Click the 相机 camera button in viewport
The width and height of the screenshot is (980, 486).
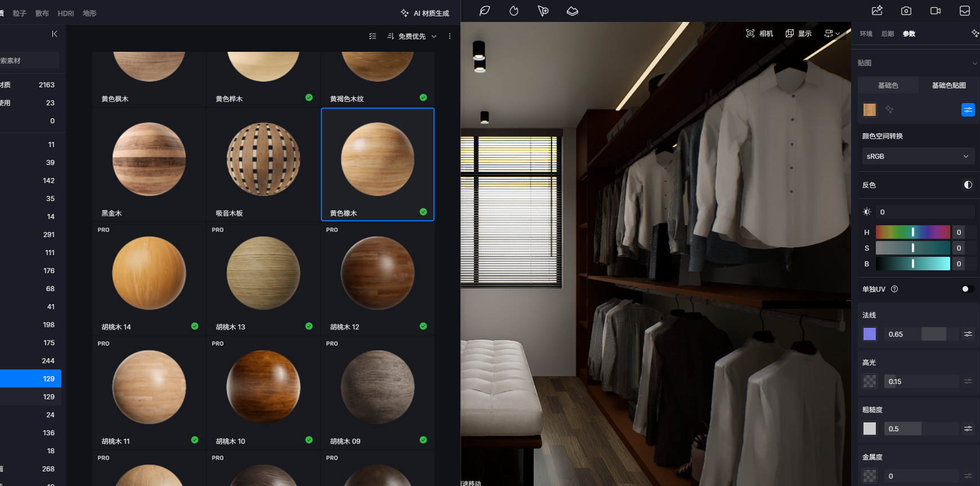(759, 34)
